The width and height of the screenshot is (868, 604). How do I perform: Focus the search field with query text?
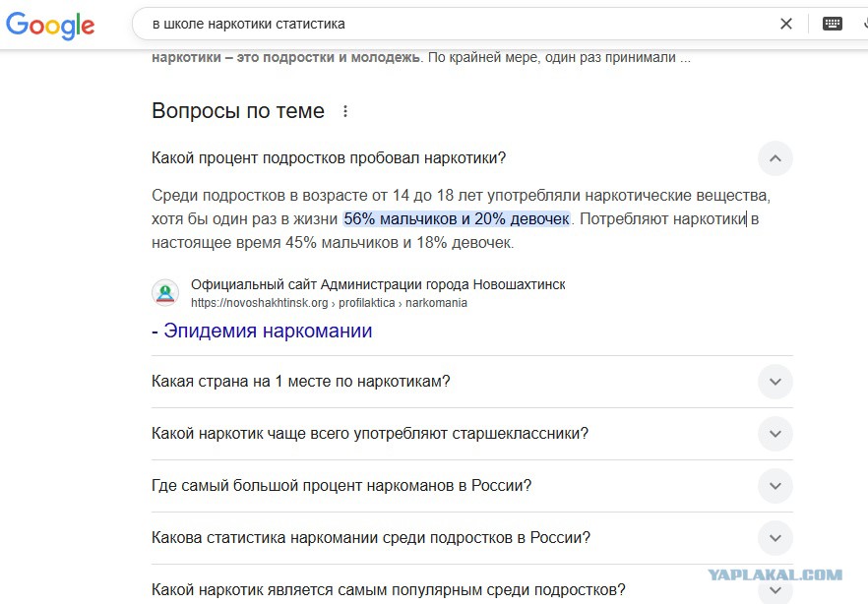point(454,24)
